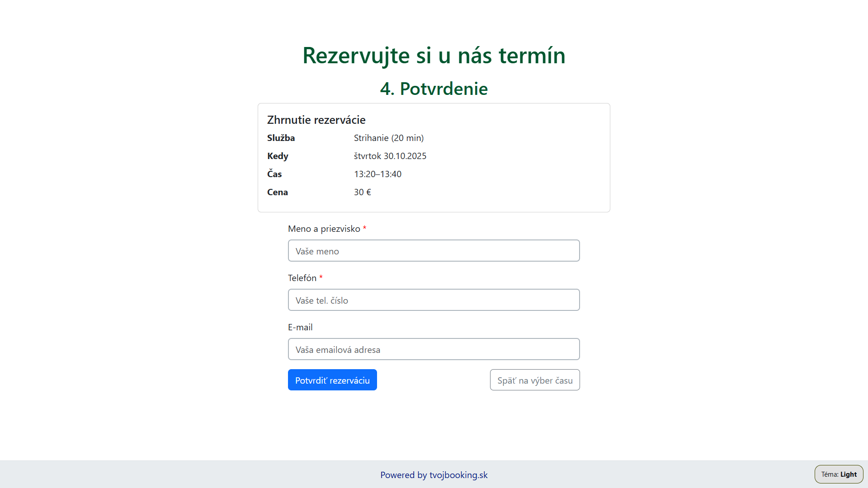This screenshot has height=488, width=868.
Task: Click the Služba row label
Action: coord(281,138)
